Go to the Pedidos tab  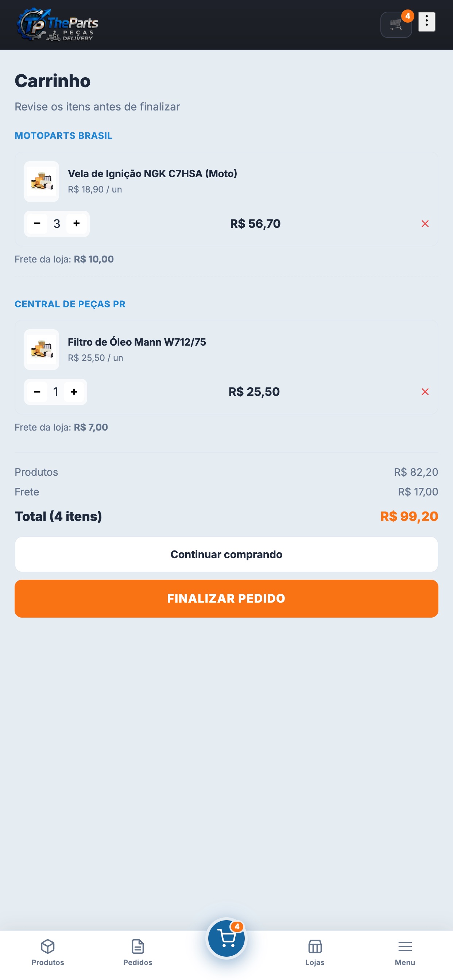(138, 953)
